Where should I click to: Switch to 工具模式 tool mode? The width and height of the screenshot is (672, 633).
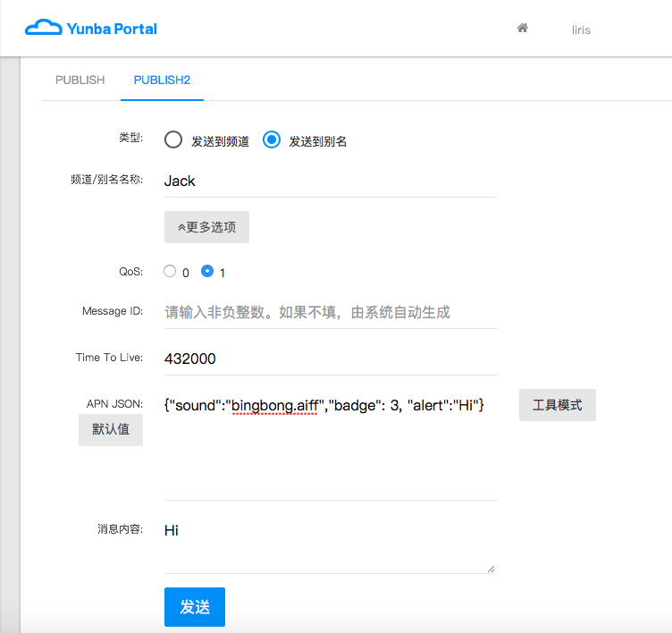[557, 405]
